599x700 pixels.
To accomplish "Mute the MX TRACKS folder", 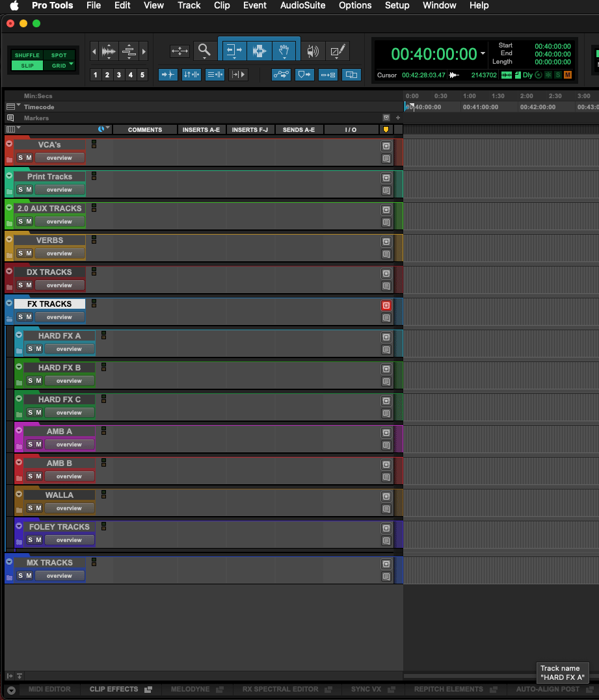I will [29, 575].
